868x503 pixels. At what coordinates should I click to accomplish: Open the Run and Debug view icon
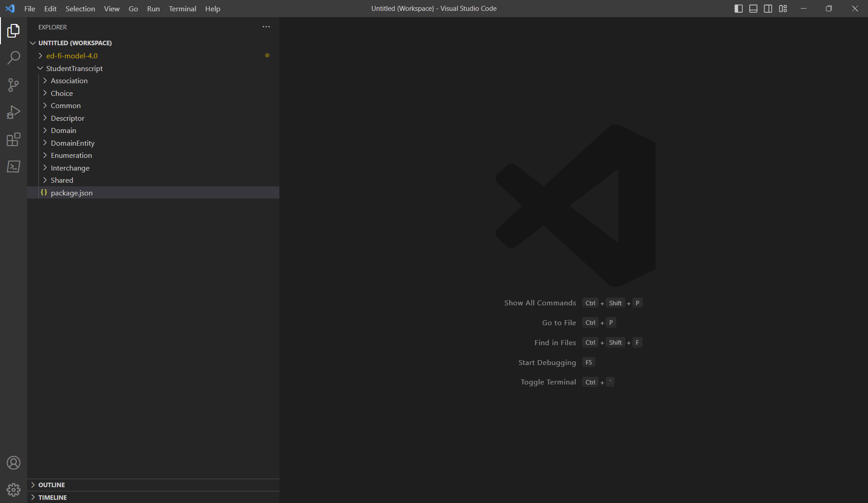(14, 112)
